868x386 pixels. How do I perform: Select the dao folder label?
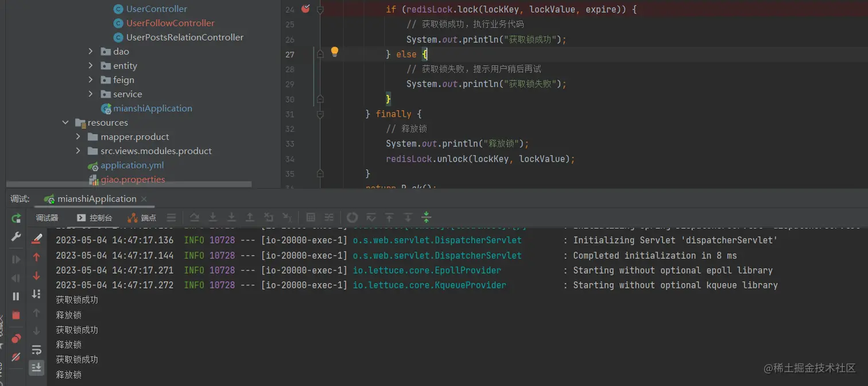coord(121,52)
